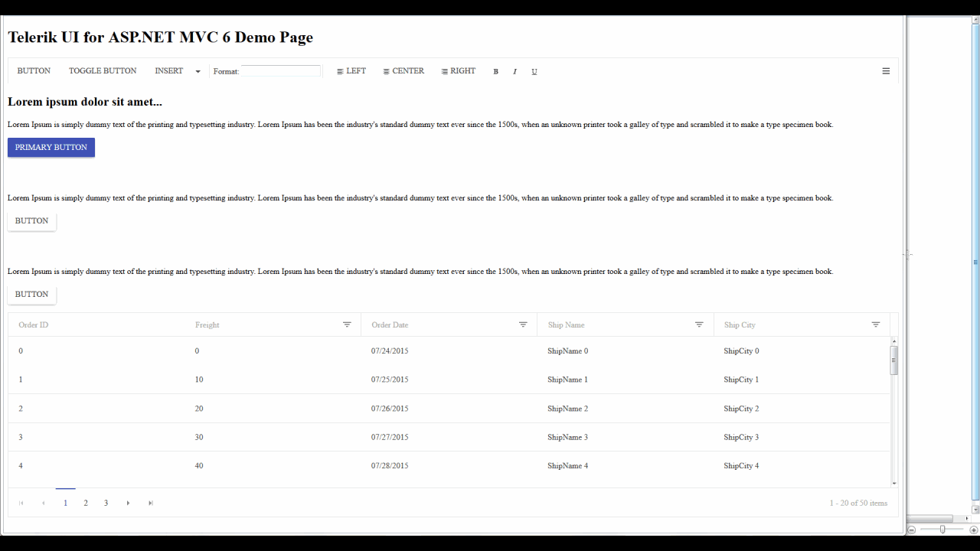Click the blue PRIMARY BUTTON
Screen dimensions: 980x551
(x=51, y=148)
